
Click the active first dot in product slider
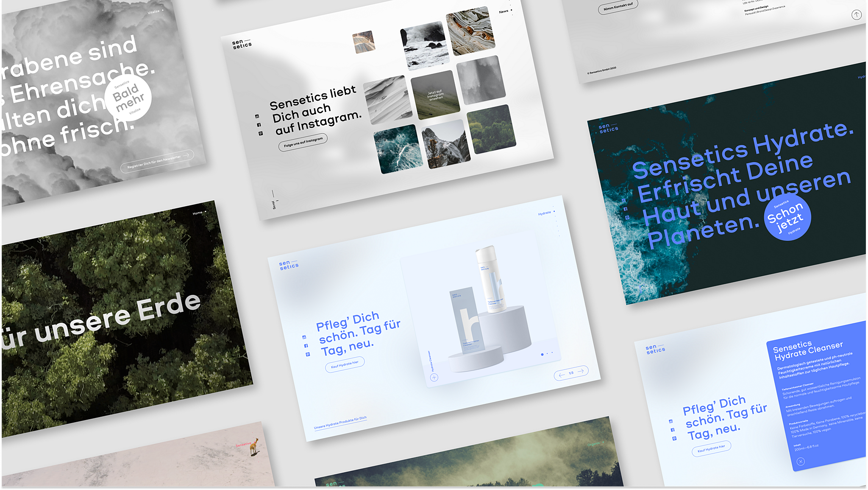pyautogui.click(x=542, y=354)
